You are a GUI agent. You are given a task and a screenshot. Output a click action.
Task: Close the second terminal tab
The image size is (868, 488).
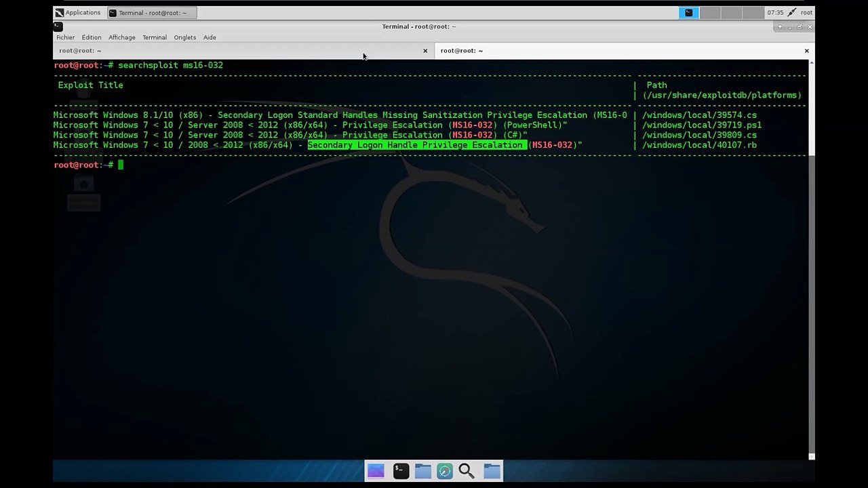[806, 51]
